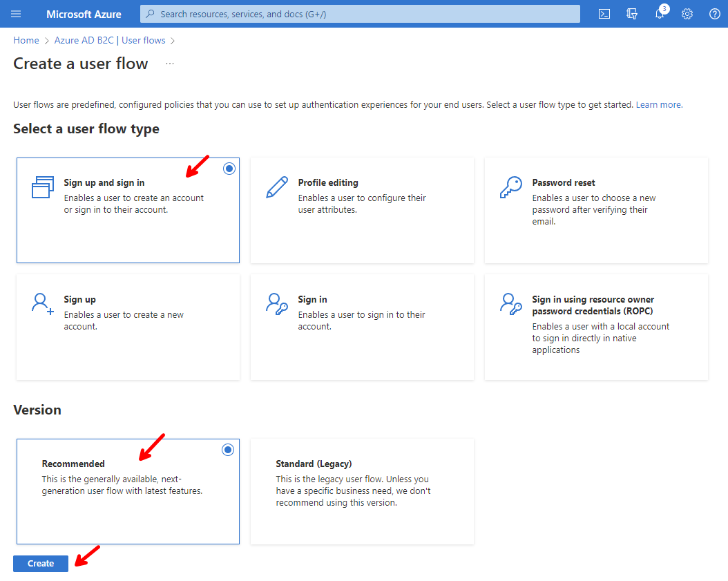This screenshot has width=728, height=581.
Task: Open the help question mark icon
Action: tap(715, 14)
